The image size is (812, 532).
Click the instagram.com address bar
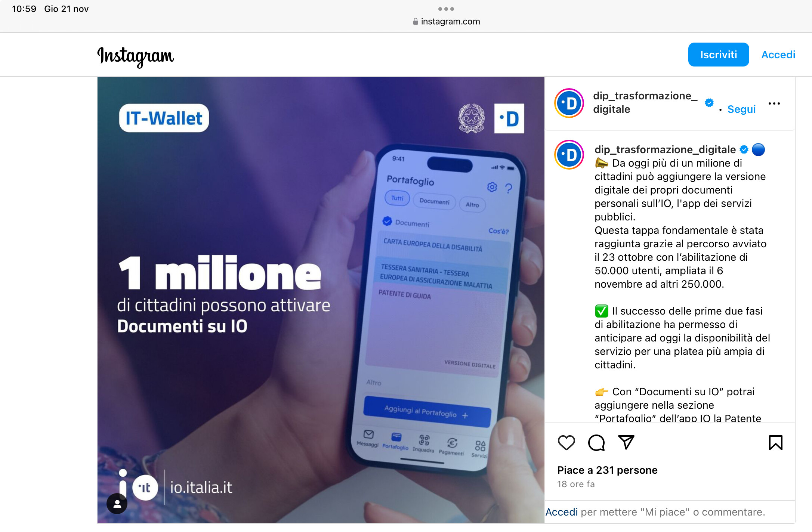point(446,21)
